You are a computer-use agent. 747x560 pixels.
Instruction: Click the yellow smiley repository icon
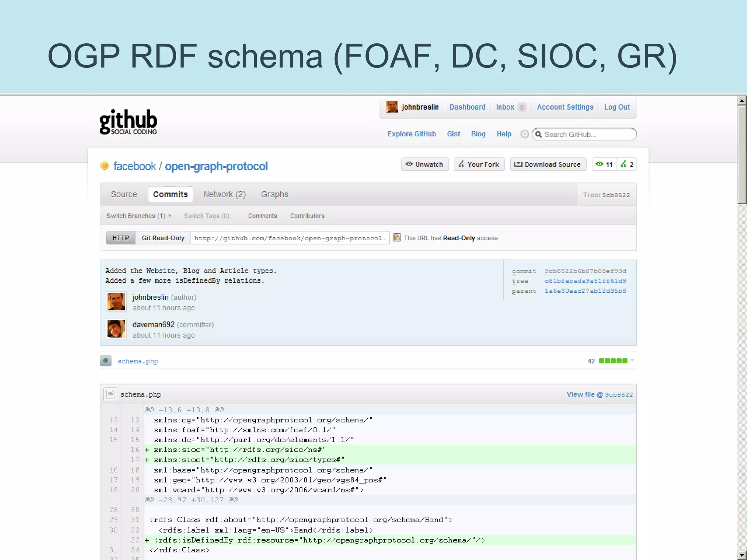[x=104, y=166]
